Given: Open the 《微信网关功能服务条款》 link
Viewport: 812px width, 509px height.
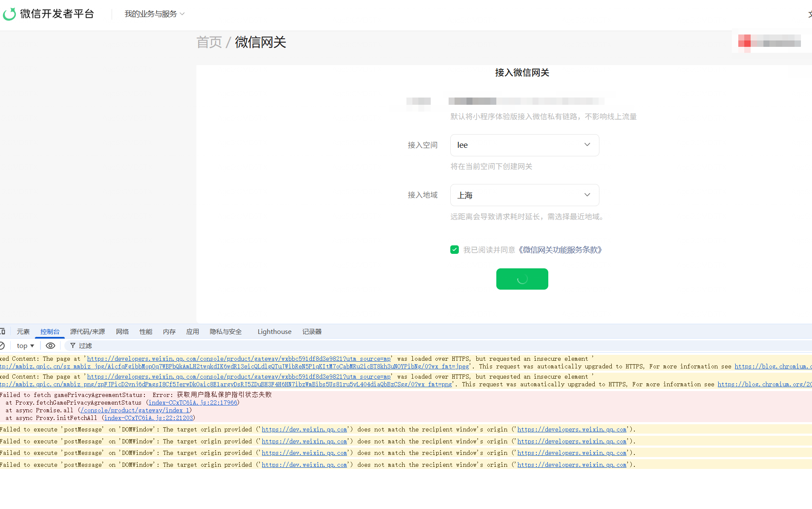Looking at the screenshot, I should point(559,250).
